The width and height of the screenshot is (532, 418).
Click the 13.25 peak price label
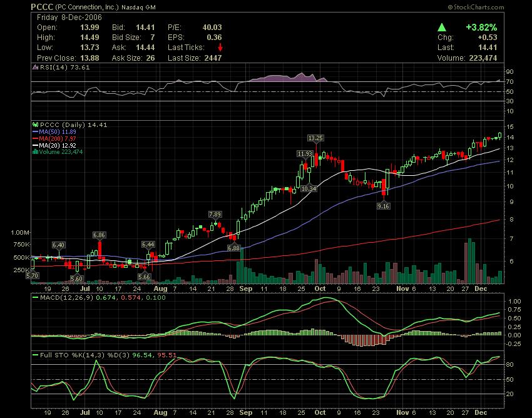point(315,138)
